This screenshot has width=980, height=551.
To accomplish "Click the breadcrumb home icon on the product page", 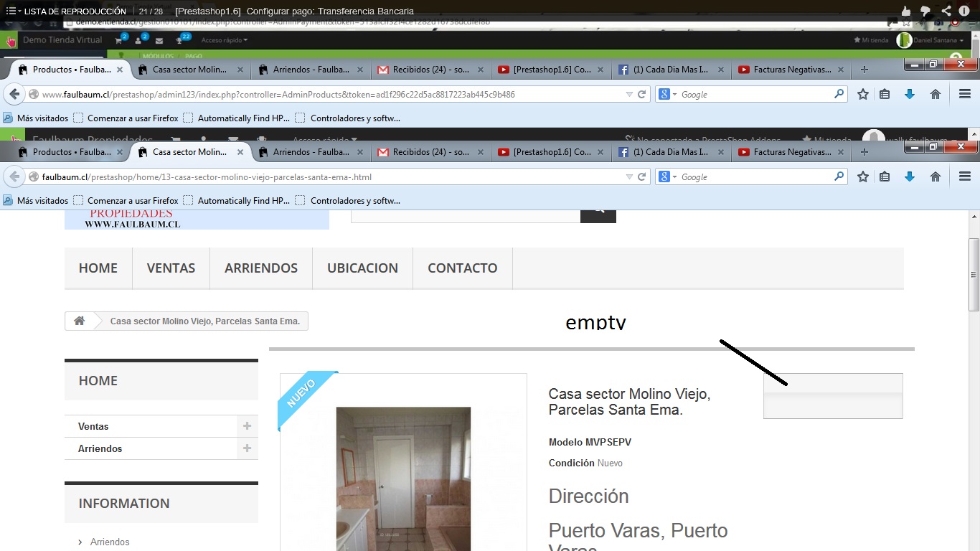I will tap(80, 321).
